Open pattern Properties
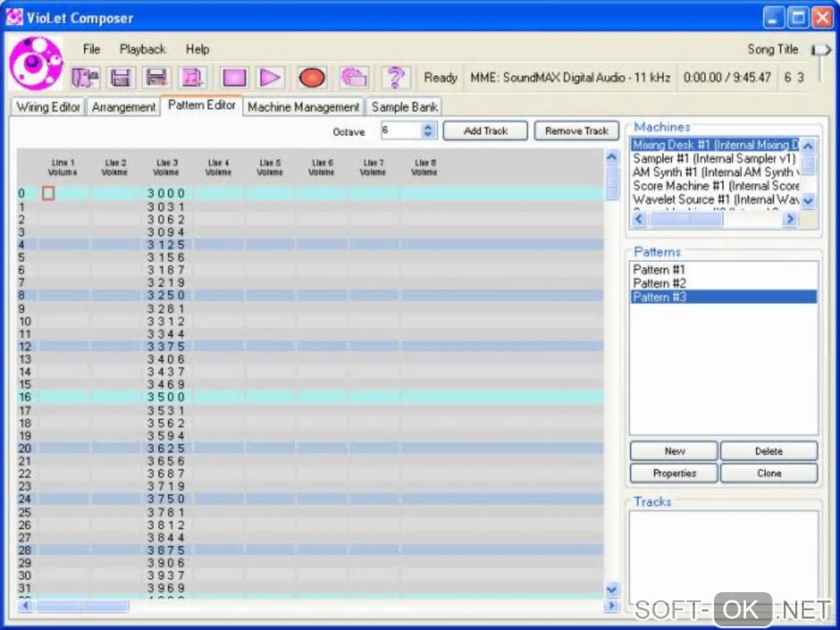The height and width of the screenshot is (630, 840). 674,474
